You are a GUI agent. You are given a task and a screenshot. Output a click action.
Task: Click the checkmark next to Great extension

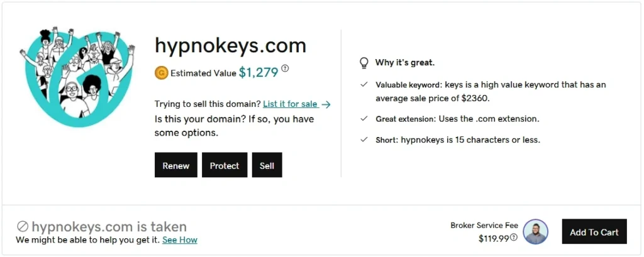(364, 118)
